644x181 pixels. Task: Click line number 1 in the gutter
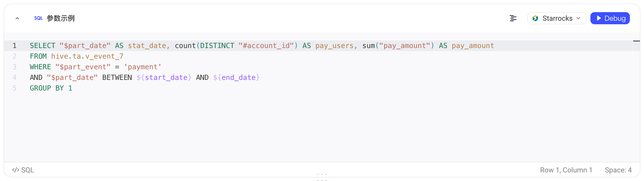click(14, 46)
